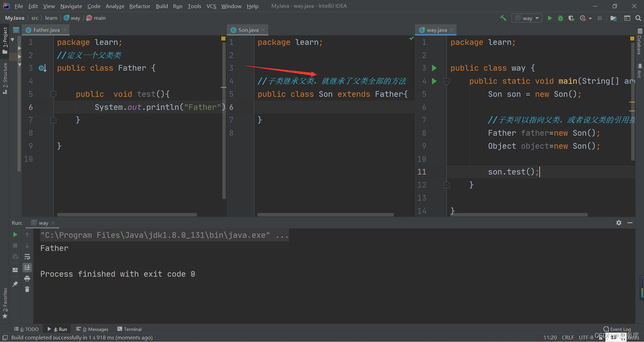Screen dimensions: 644x342
Task: Collapse the test() method fold marker
Action: click(53, 94)
